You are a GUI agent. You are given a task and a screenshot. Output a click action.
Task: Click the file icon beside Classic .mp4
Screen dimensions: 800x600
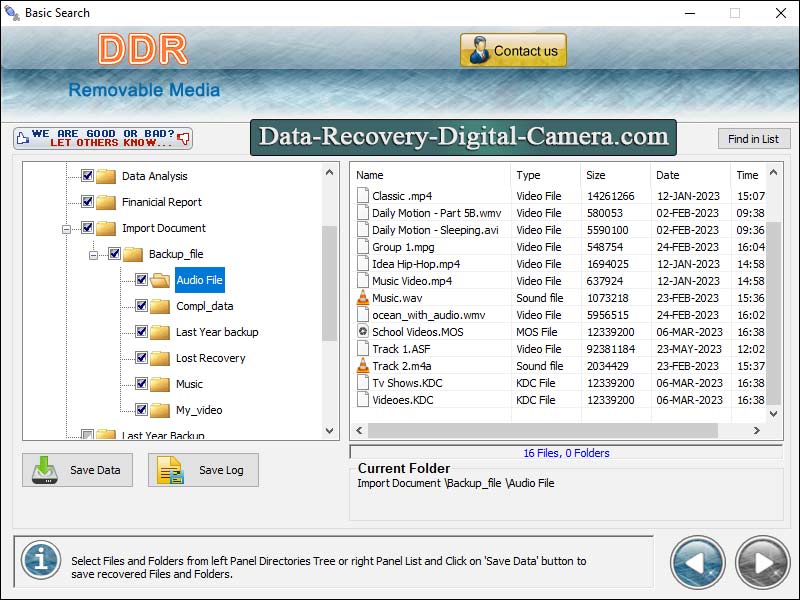(x=363, y=196)
